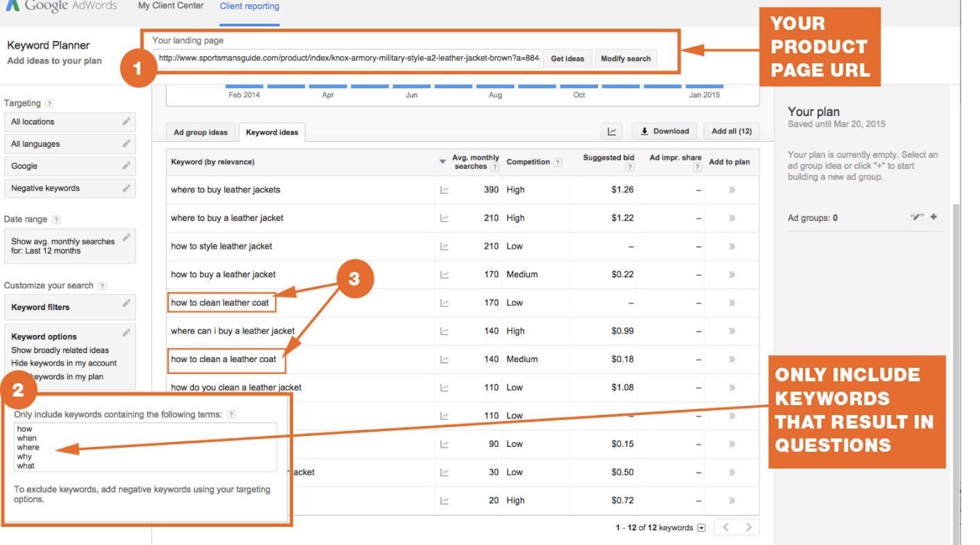
Task: Add 'how to clean leather coat' to plan
Action: click(730, 302)
